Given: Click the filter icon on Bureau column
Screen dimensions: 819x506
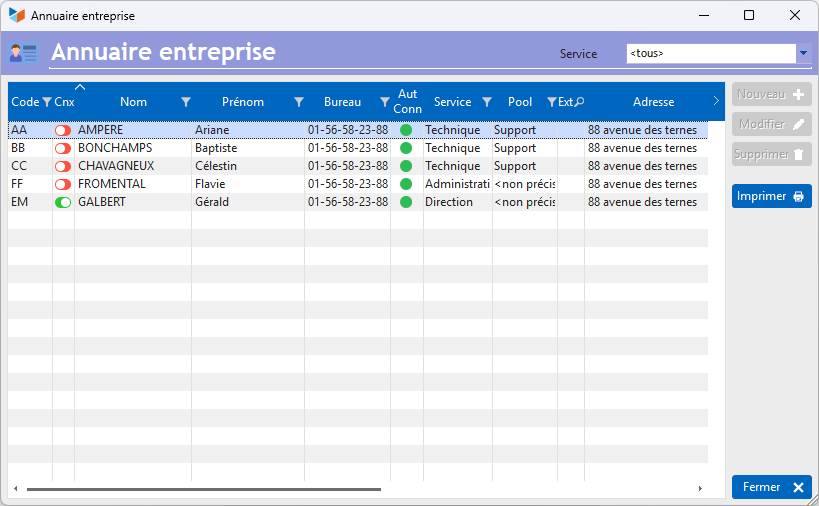Looking at the screenshot, I should 384,102.
